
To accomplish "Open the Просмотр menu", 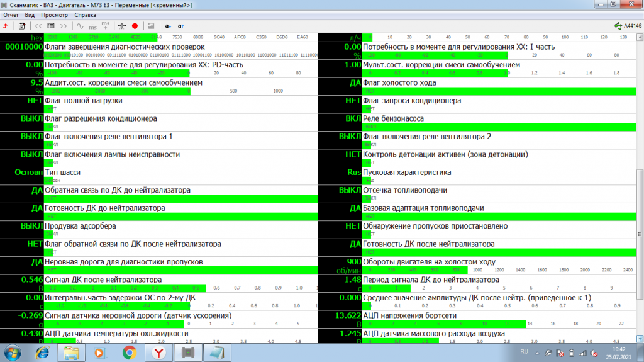I will coord(54,15).
